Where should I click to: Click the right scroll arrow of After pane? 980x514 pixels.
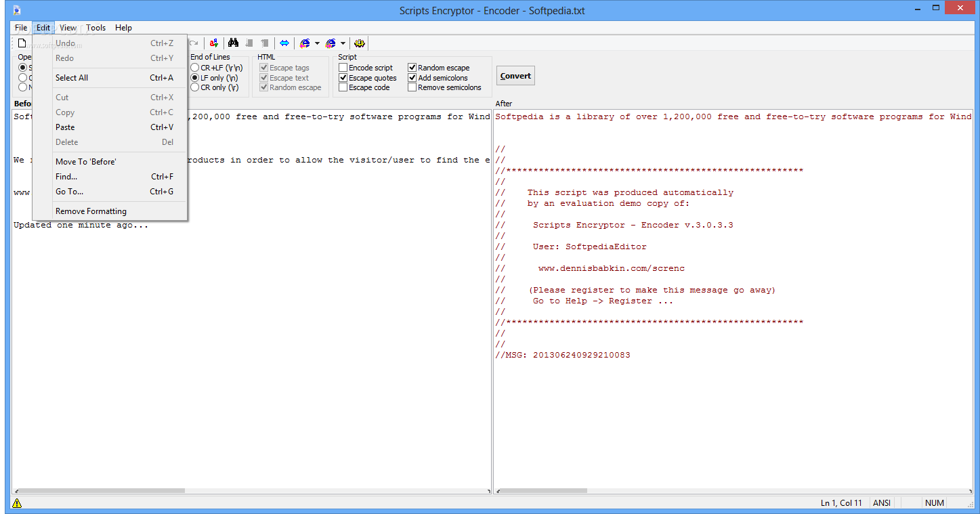pos(970,491)
